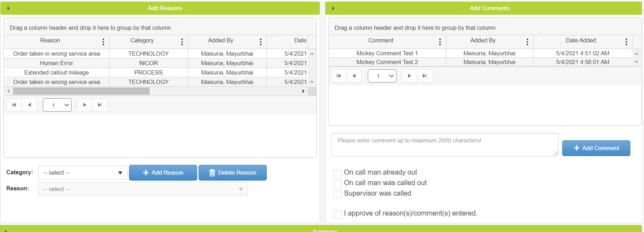Open the Date Added column options menu
The width and height of the screenshot is (644, 232).
(626, 42)
